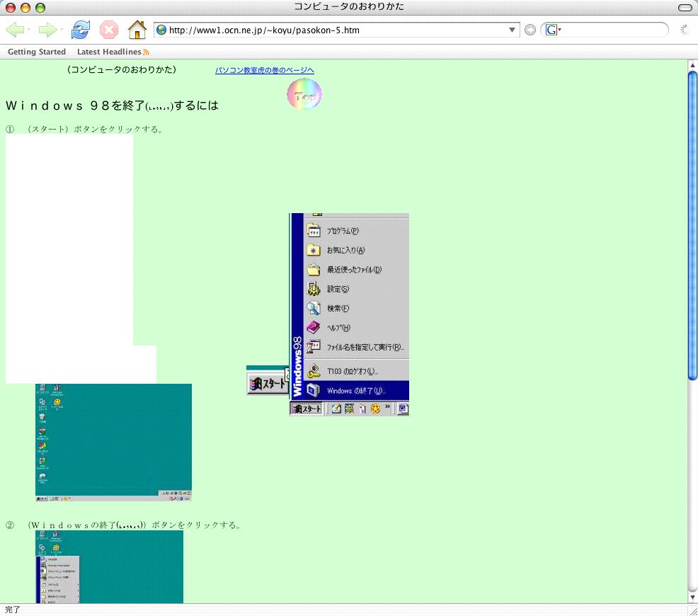Click the 完了 status bar text
Image resolution: width=698 pixels, height=616 pixels.
click(13, 610)
